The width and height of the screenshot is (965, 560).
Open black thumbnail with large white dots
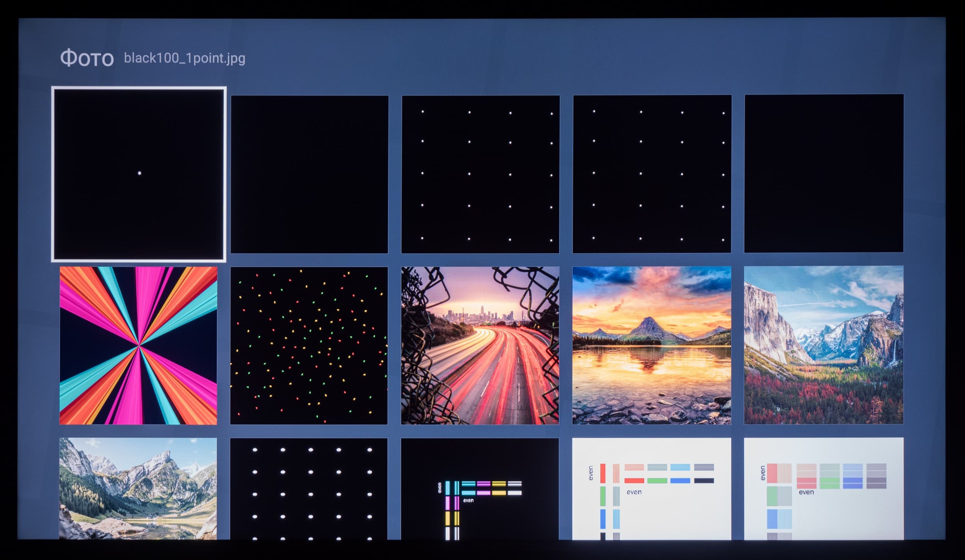(x=309, y=488)
